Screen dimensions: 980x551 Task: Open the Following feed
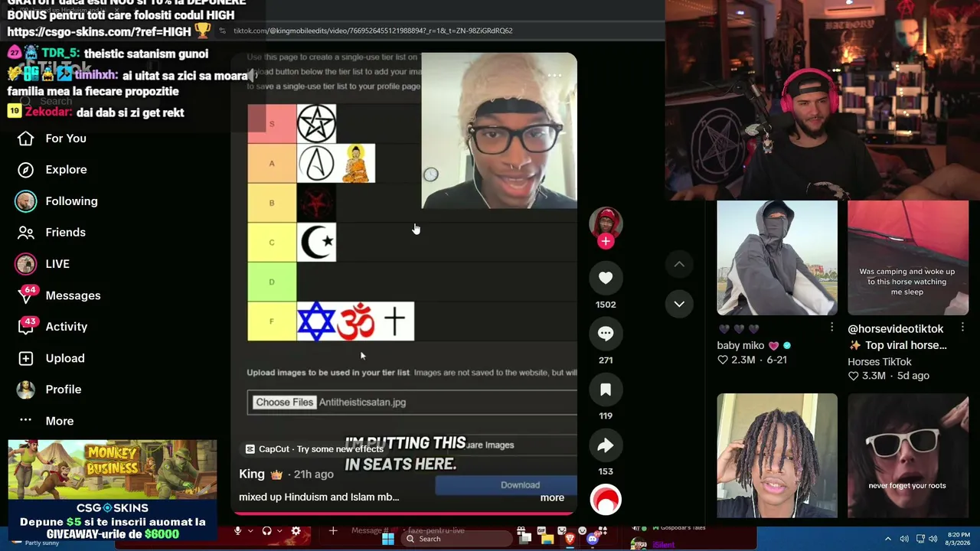coord(57,201)
